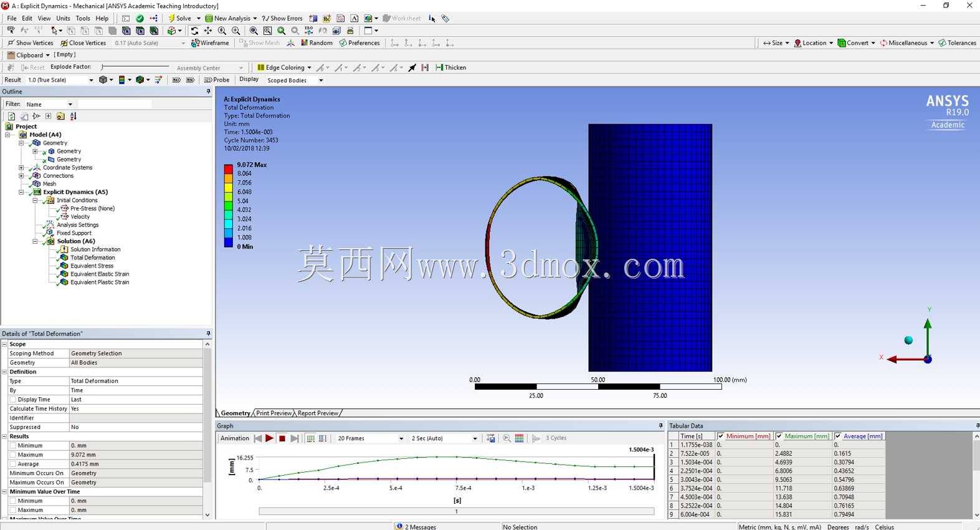This screenshot has width=980, height=530.
Task: Toggle the Maximum [mm] column checkbox
Action: pos(779,436)
